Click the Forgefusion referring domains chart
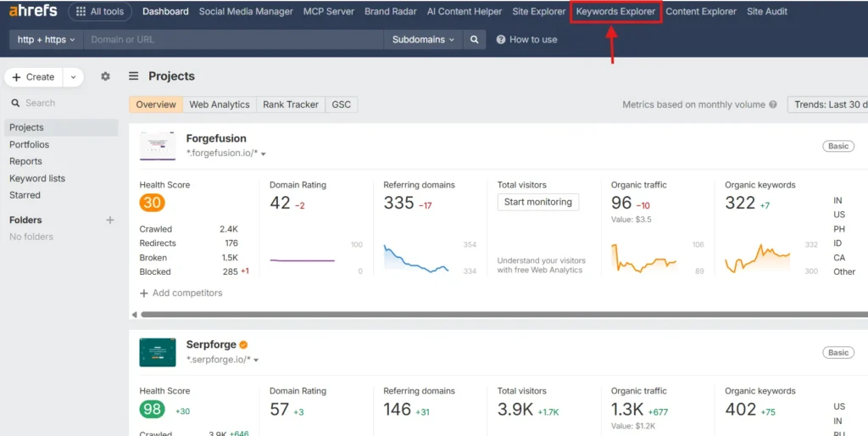This screenshot has height=436, width=868. pos(415,258)
